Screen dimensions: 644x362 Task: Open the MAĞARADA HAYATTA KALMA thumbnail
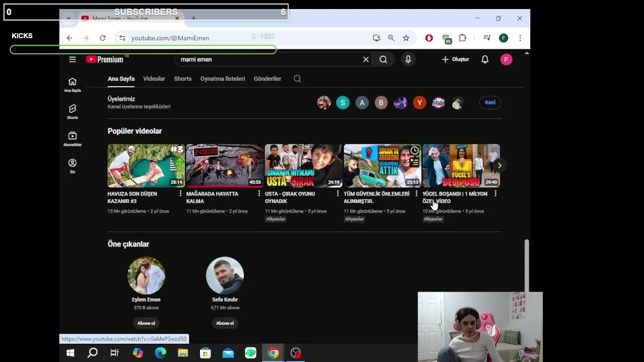click(225, 165)
